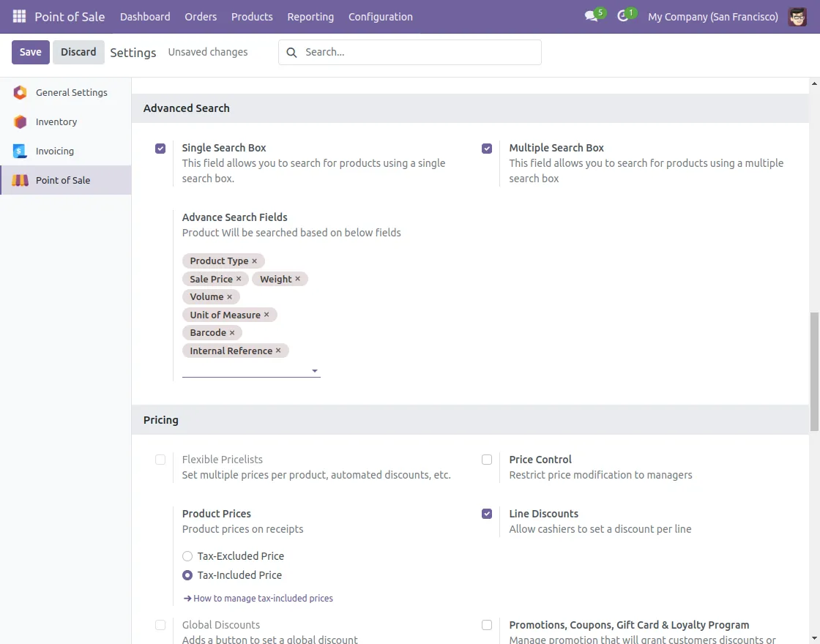820x644 pixels.
Task: Expand the Advance Search Fields dropdown arrow
Action: [315, 371]
